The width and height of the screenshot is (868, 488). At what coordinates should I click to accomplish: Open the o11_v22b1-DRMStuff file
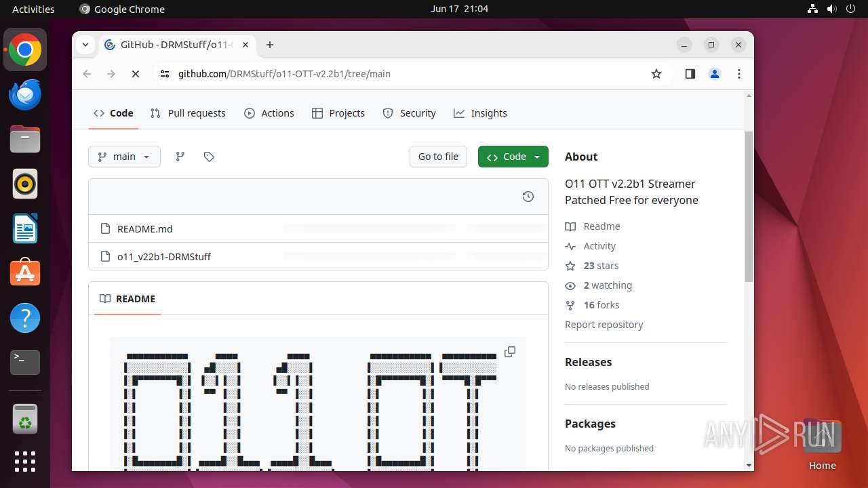tap(164, 257)
